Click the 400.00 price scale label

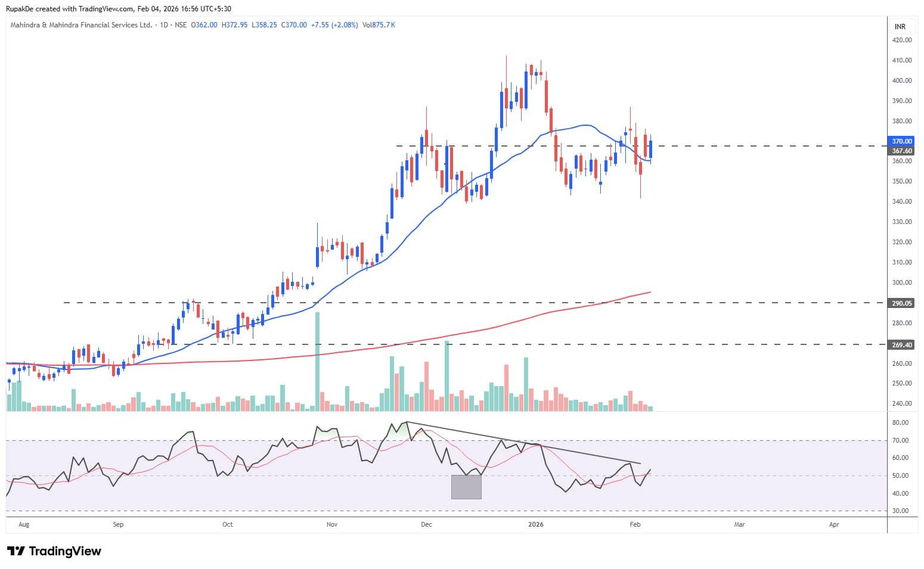(902, 80)
